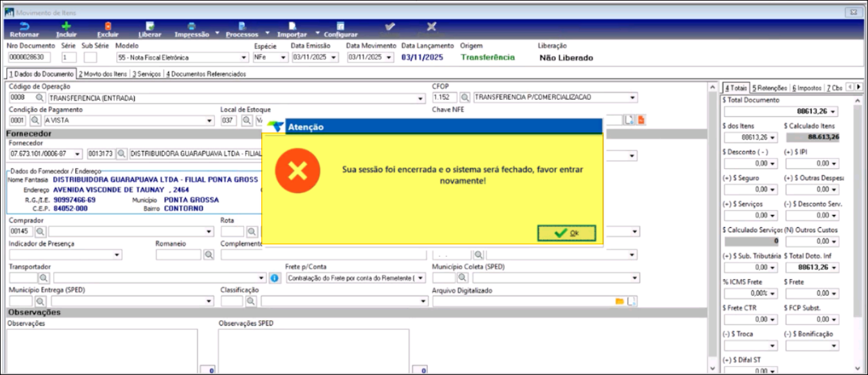This screenshot has height=375, width=868.
Task: Switch to the 2 Movto dos Itens tab
Action: point(103,74)
